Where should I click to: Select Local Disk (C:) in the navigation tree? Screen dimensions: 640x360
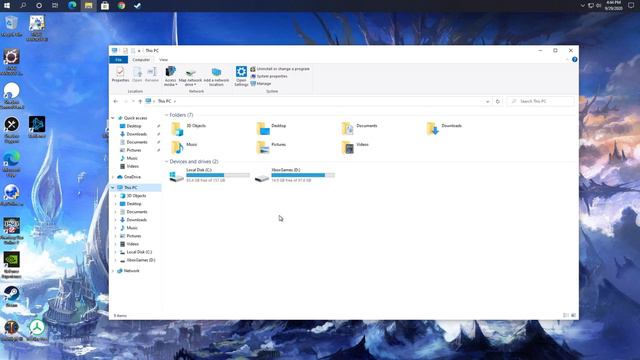[139, 252]
